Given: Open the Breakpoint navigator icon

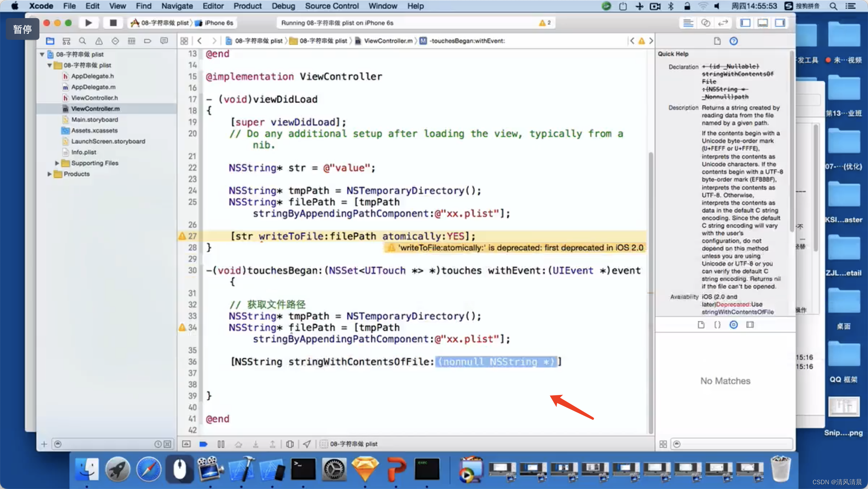Looking at the screenshot, I should 148,41.
